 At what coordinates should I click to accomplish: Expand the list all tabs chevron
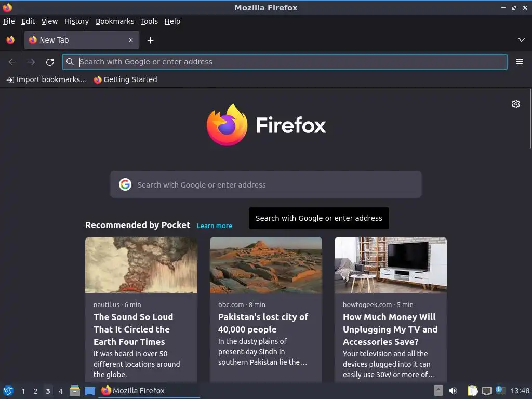coord(522,40)
